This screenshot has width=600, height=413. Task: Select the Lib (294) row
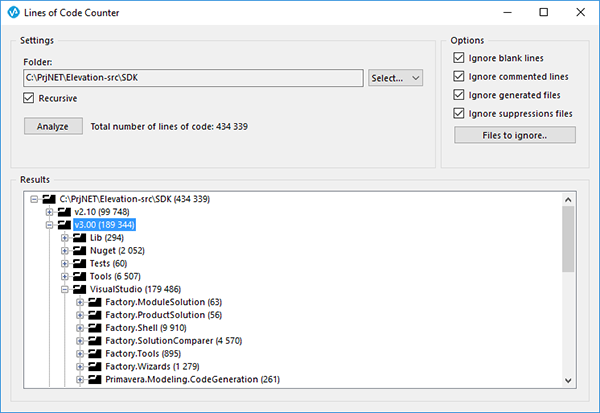pyautogui.click(x=107, y=238)
